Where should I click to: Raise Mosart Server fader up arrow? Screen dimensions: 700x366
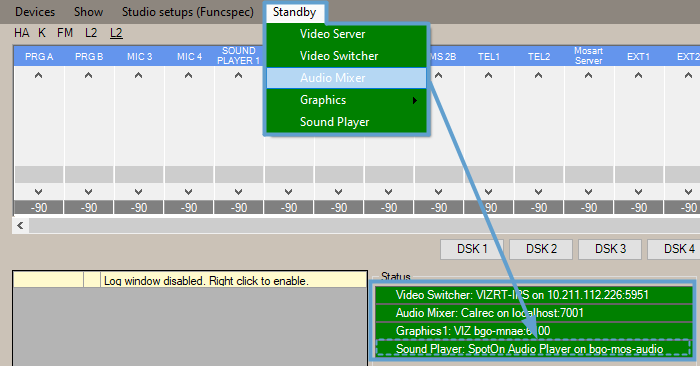point(589,75)
